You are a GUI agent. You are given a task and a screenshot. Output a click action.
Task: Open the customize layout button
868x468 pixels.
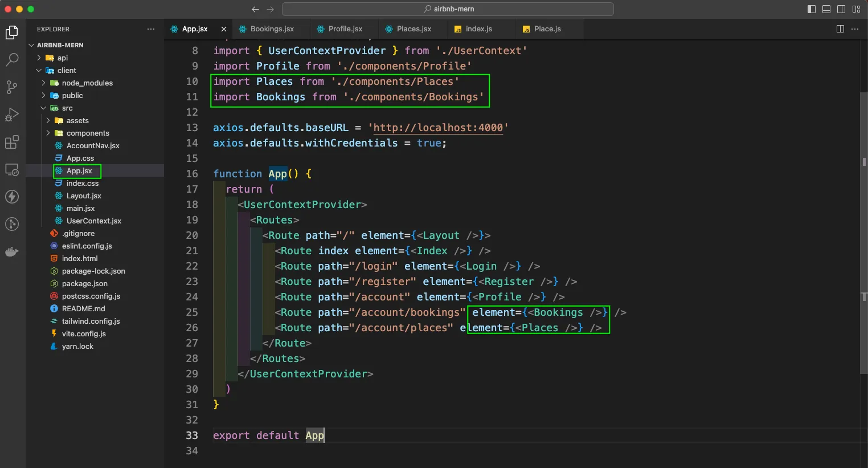(856, 9)
